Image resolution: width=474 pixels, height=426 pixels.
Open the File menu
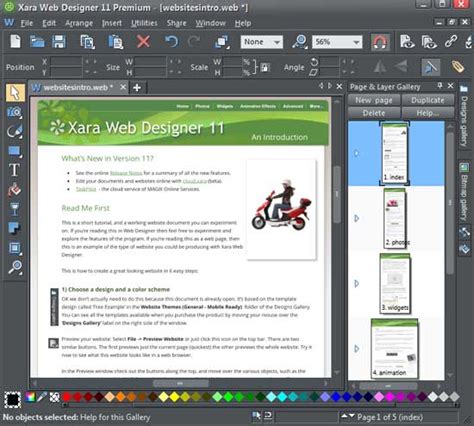click(27, 23)
